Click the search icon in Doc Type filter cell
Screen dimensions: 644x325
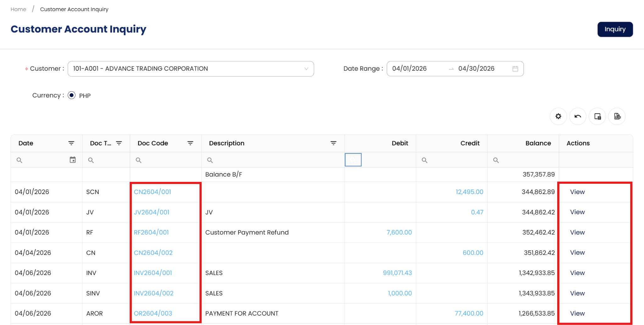[91, 160]
